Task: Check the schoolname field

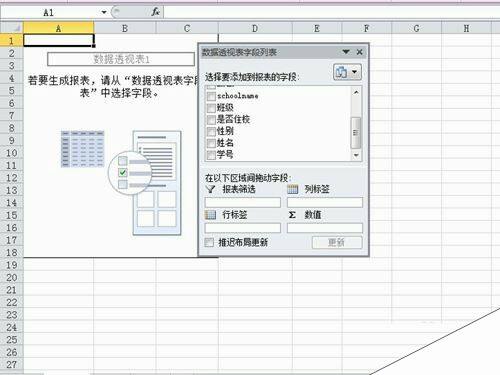Action: [211, 96]
